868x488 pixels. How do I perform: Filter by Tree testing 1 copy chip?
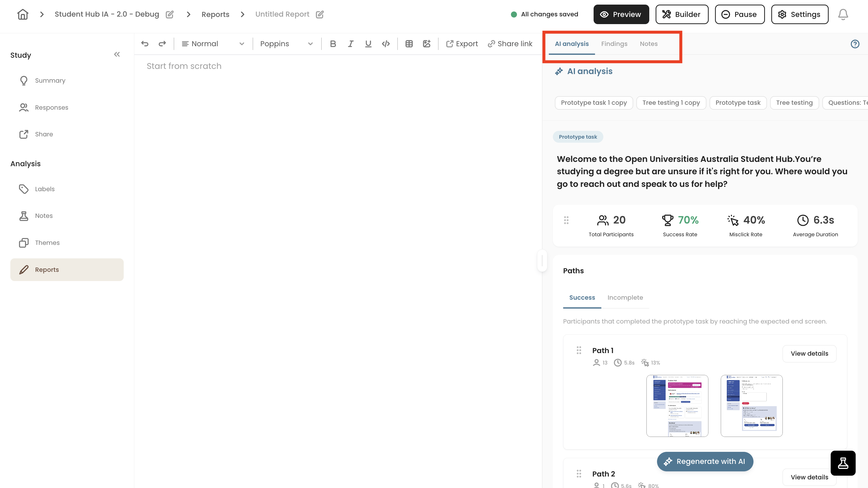pyautogui.click(x=671, y=103)
